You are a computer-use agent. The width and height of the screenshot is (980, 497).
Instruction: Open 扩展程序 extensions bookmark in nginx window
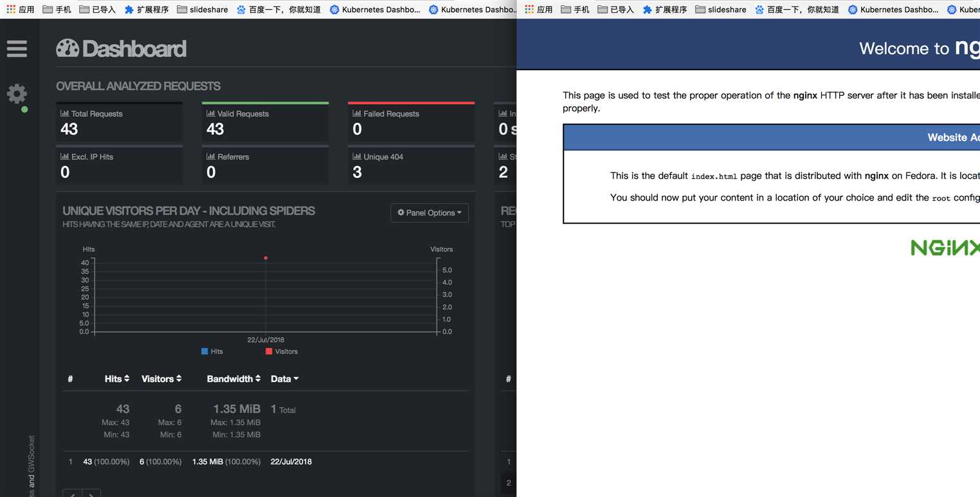click(664, 10)
